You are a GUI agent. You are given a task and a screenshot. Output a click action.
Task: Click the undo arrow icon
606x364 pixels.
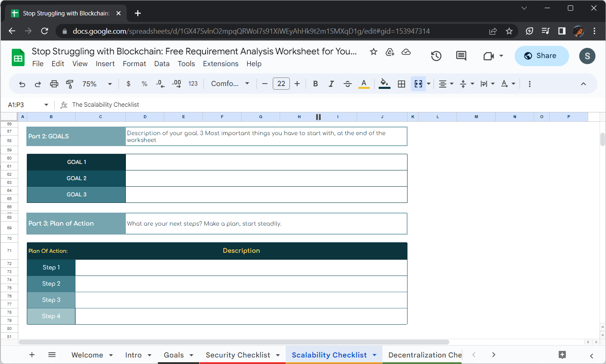pos(22,84)
